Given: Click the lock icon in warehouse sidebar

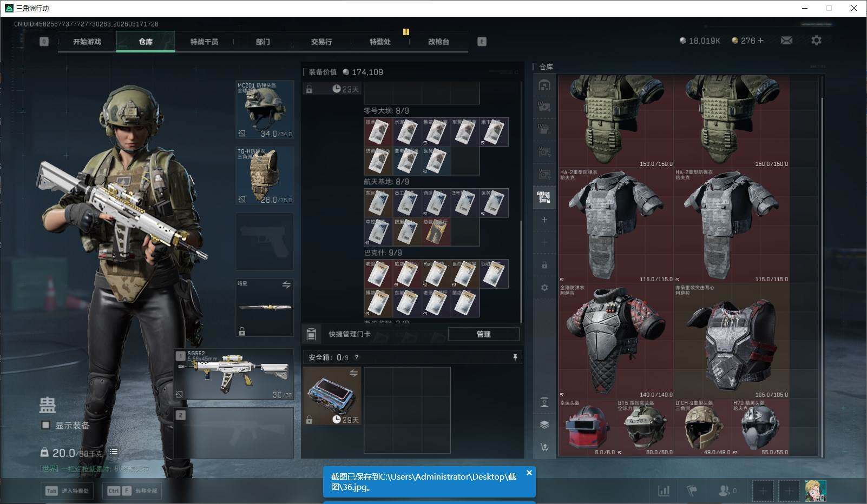Looking at the screenshot, I should 544,265.
